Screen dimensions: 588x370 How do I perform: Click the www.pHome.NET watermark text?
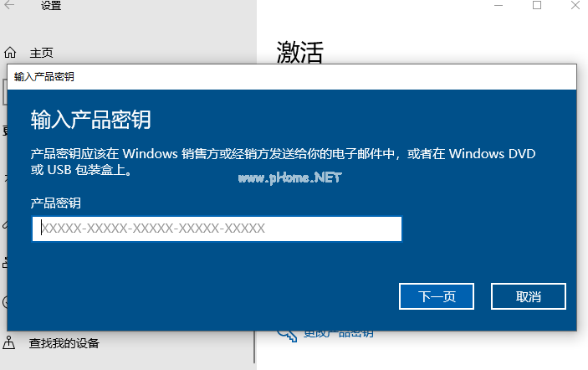tap(290, 177)
